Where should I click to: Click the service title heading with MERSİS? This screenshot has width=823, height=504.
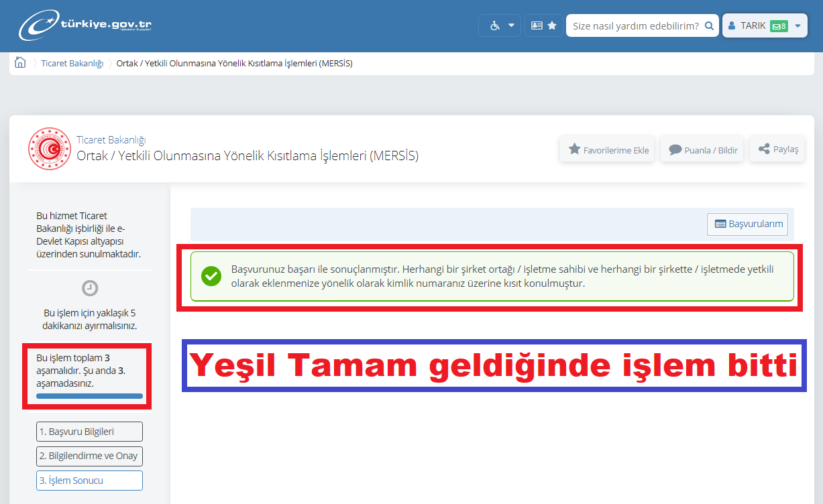tap(248, 156)
